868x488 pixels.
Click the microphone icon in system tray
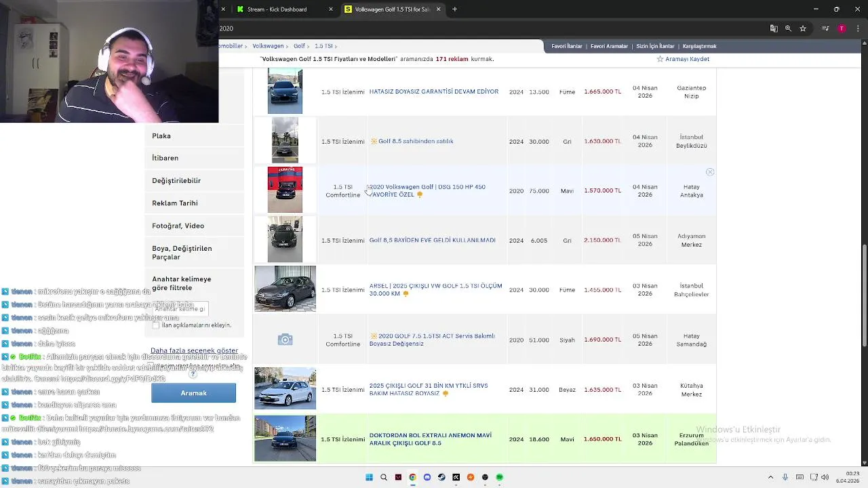(x=785, y=477)
